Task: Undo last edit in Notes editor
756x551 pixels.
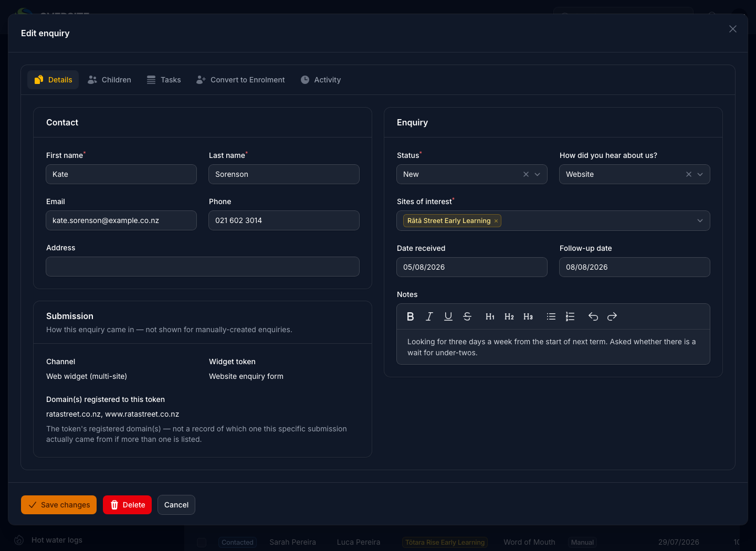Action: [x=593, y=316]
